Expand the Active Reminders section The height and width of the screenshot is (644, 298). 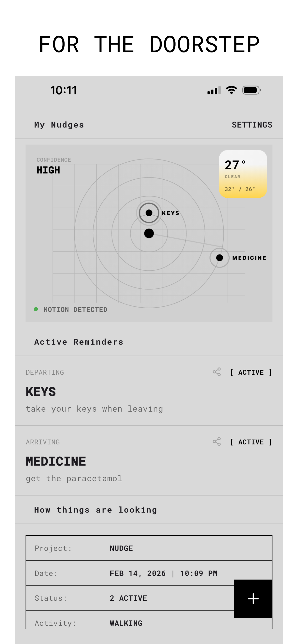[78, 341]
